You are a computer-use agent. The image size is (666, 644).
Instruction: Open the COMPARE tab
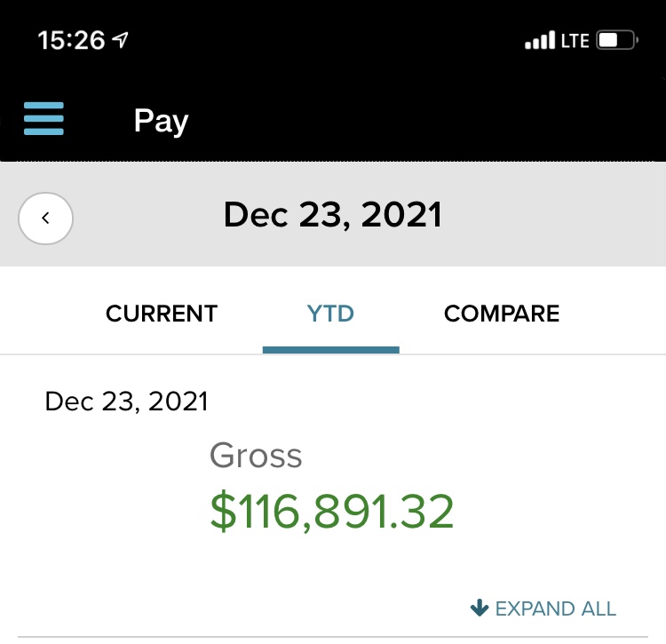[502, 314]
